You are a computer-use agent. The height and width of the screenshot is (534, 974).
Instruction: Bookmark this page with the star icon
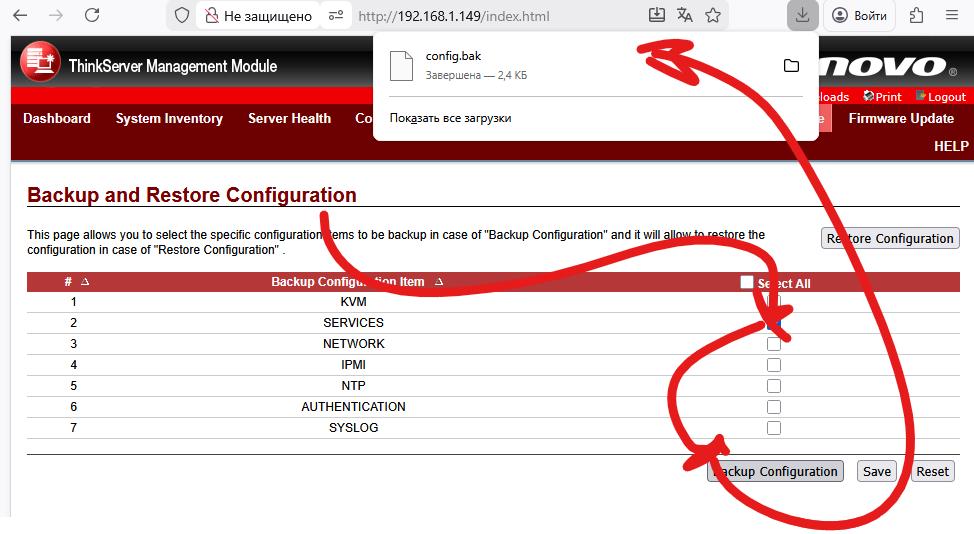point(713,15)
